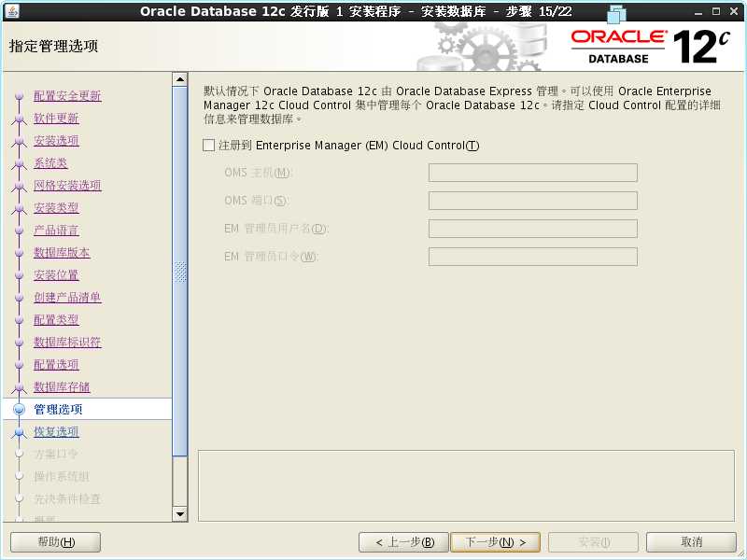Screen dimensions: 747x560
Task: Jump to the 安装位置 step
Action: [x=56, y=274]
